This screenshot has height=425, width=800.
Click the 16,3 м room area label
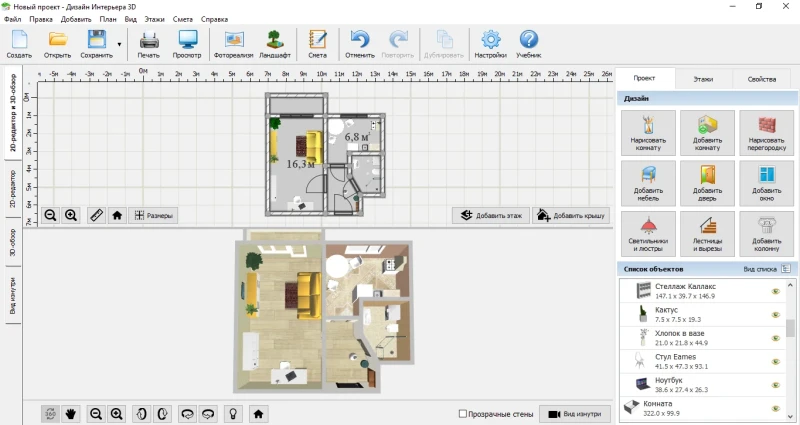tap(300, 164)
